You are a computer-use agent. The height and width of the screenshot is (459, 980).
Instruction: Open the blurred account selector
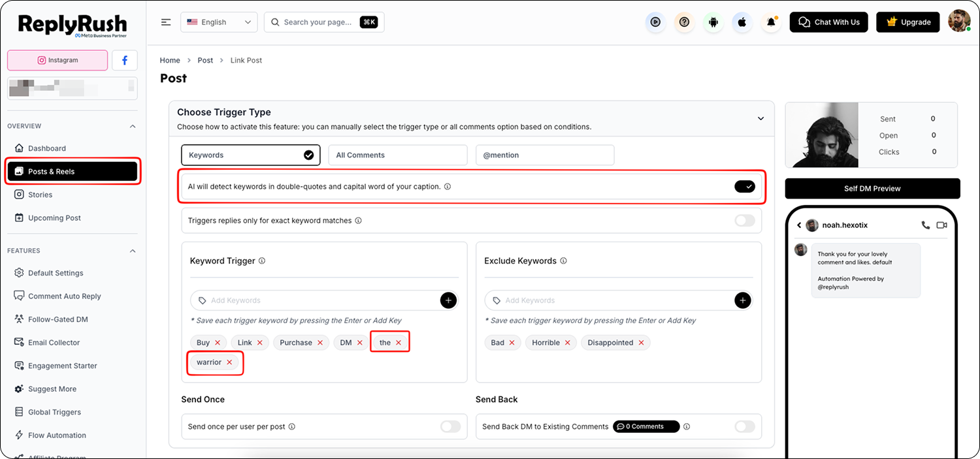[73, 88]
